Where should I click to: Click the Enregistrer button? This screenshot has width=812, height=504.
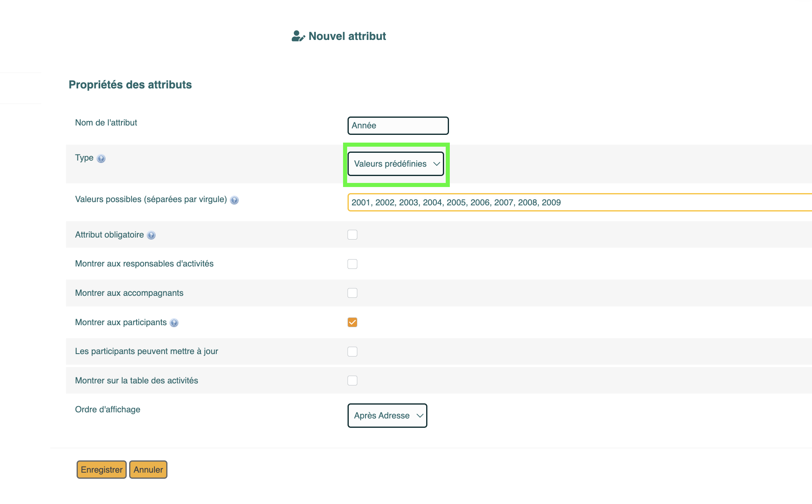[101, 470]
